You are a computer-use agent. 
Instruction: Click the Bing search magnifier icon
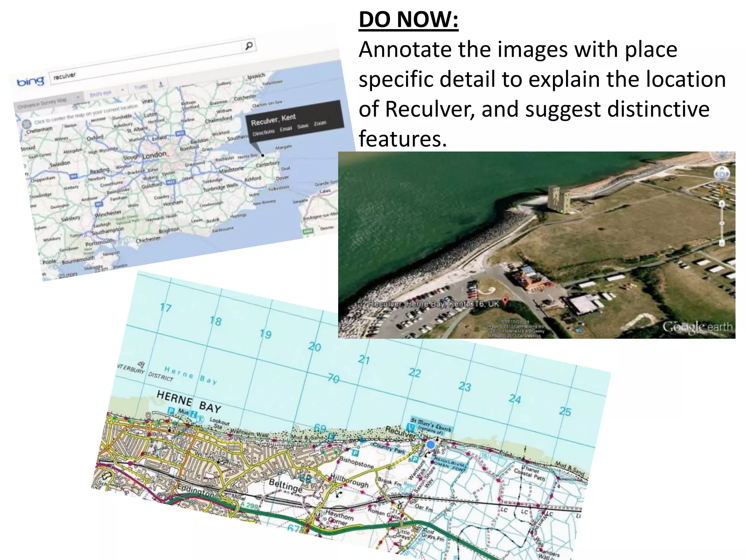click(249, 46)
